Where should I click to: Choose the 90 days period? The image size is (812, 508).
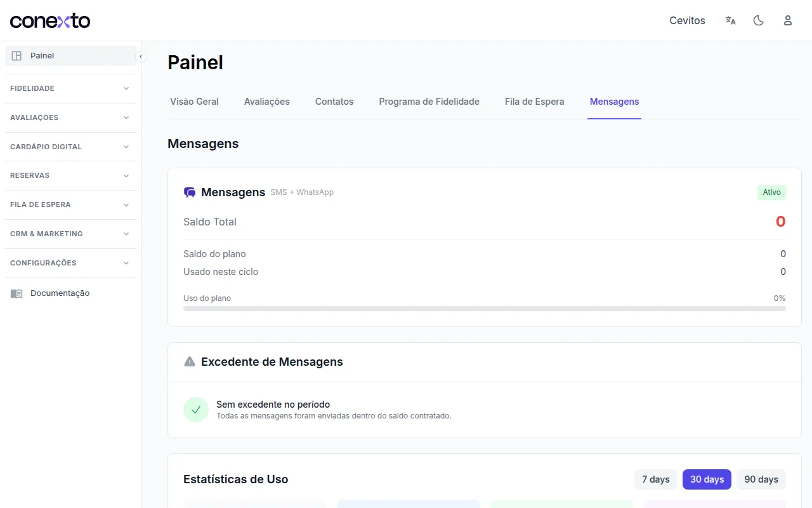point(761,479)
